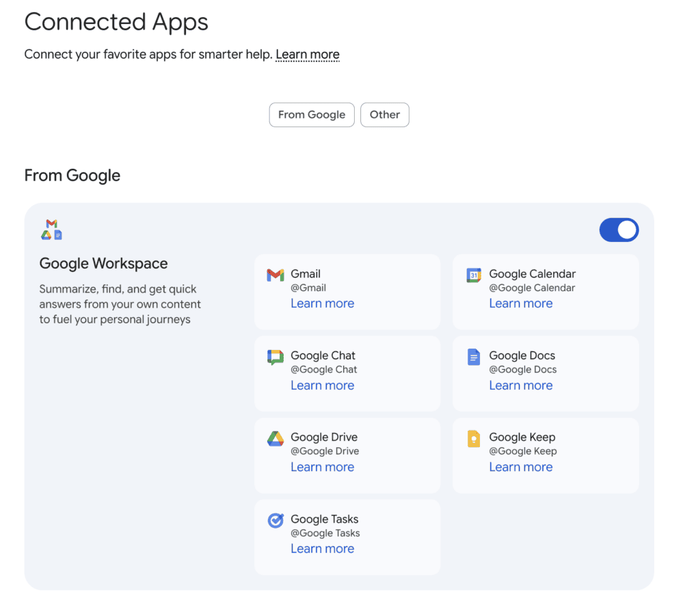Open Learn more link for Google Drive
This screenshot has width=700, height=605.
click(323, 467)
